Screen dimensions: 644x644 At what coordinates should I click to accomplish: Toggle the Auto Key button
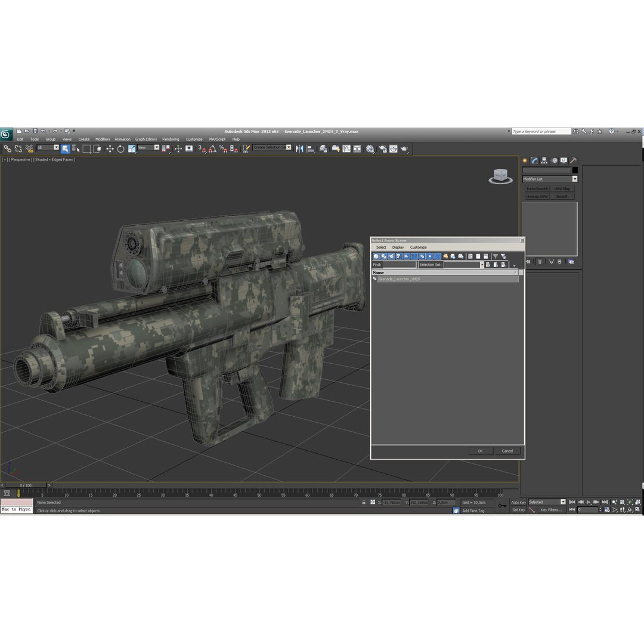click(x=518, y=502)
